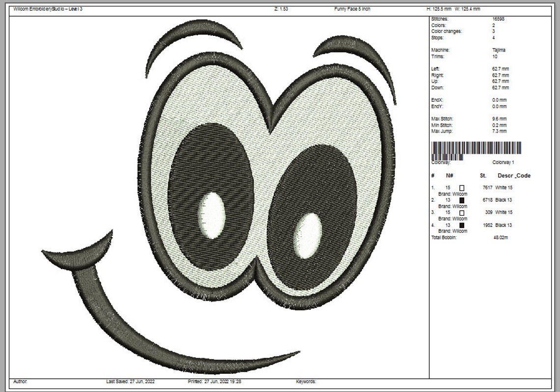The image size is (560, 392).
Task: Toggle the Black 13 thread swatch in row 2
Action: pos(461,200)
